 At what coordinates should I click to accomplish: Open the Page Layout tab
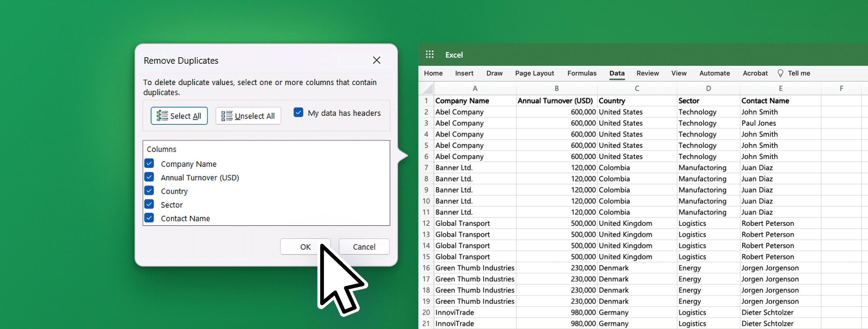pyautogui.click(x=534, y=73)
